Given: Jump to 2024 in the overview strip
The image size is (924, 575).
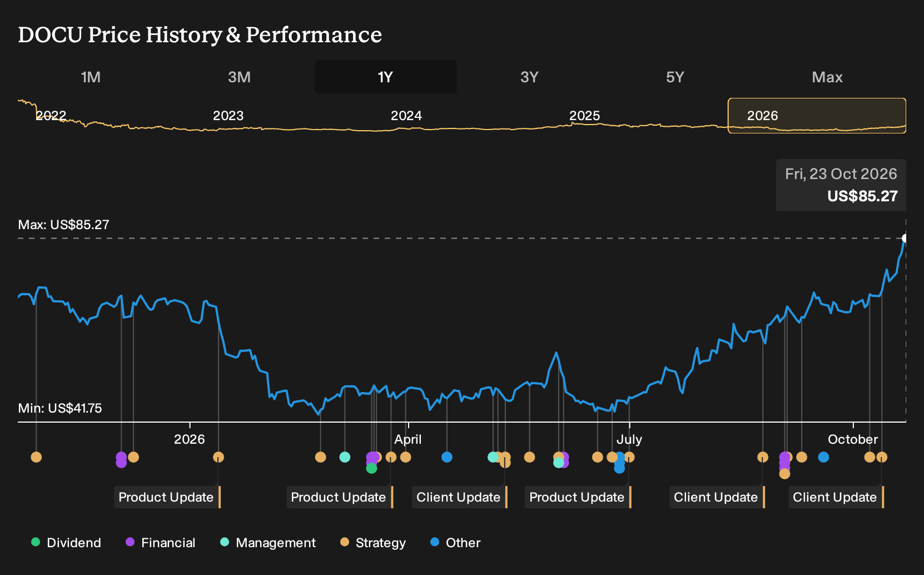Looking at the screenshot, I should 406,116.
